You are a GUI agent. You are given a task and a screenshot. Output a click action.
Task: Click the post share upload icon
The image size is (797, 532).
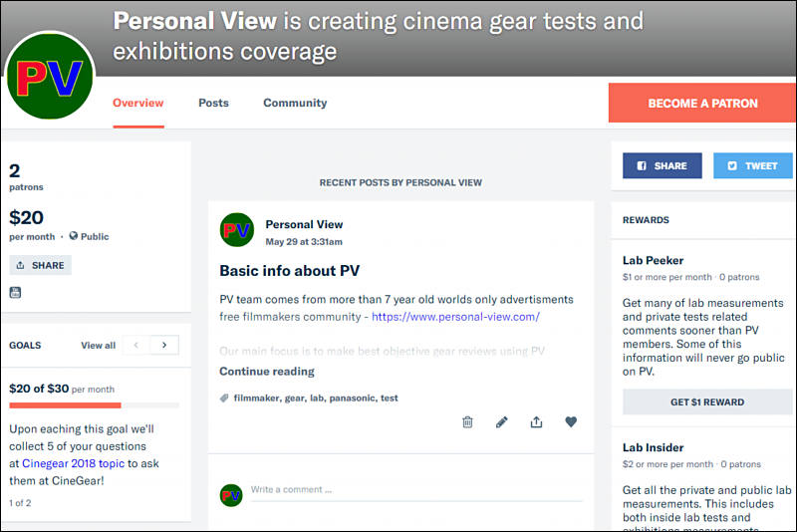click(x=536, y=421)
